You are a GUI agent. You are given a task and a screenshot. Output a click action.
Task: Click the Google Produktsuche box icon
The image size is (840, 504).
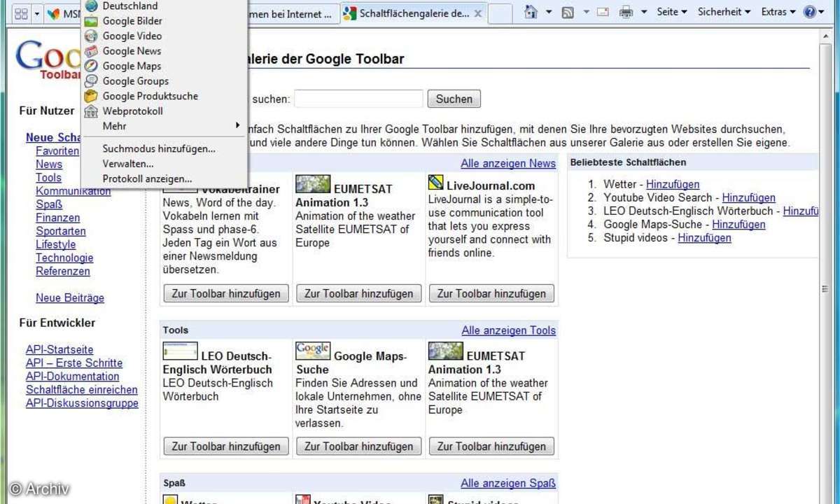91,96
